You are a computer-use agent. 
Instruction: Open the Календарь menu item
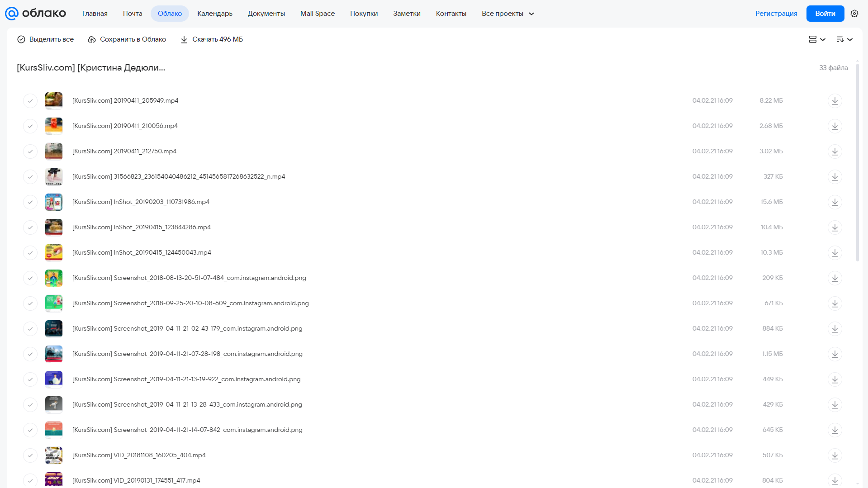(x=215, y=14)
